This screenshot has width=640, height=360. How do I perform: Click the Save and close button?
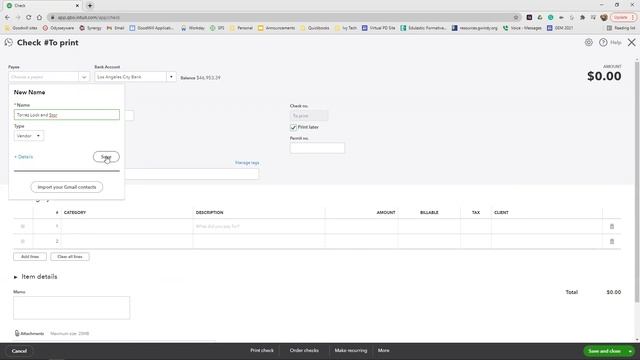[604, 351]
